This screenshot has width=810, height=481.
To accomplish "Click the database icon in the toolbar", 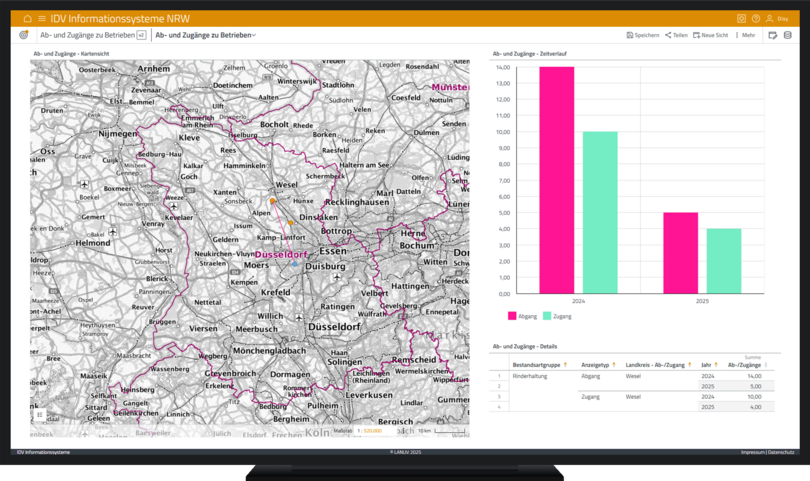I will [788, 35].
